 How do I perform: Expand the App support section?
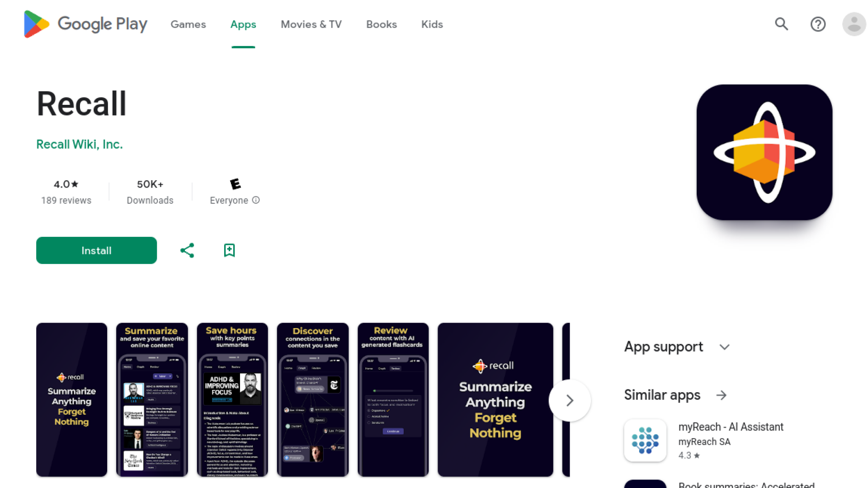click(x=724, y=347)
